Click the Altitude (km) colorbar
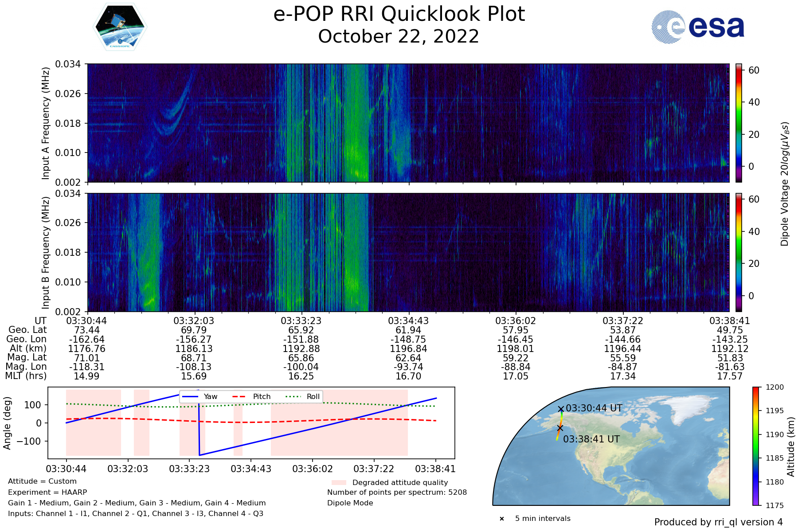Viewport: 798px width, 532px height. click(x=756, y=446)
